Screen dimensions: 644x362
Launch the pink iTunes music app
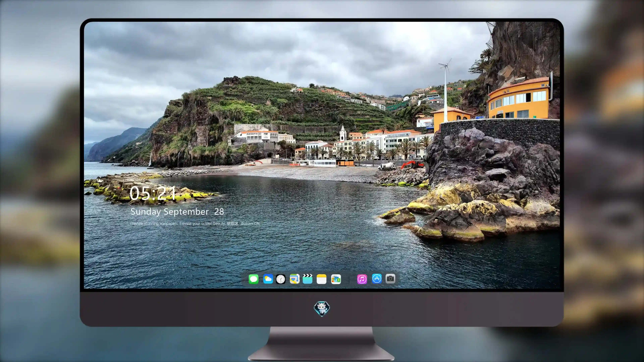click(x=362, y=279)
